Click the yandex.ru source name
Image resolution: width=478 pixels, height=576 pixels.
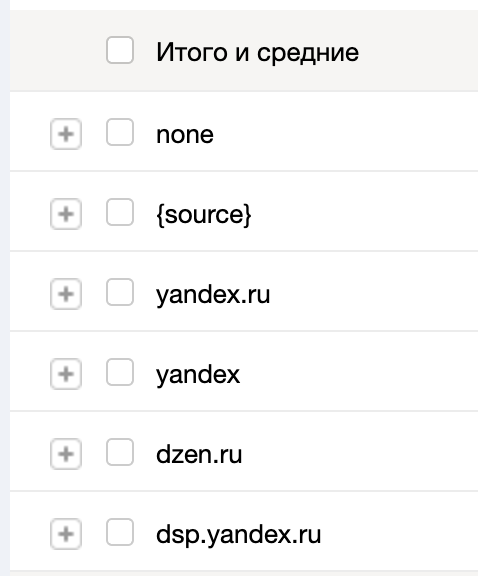coord(213,295)
